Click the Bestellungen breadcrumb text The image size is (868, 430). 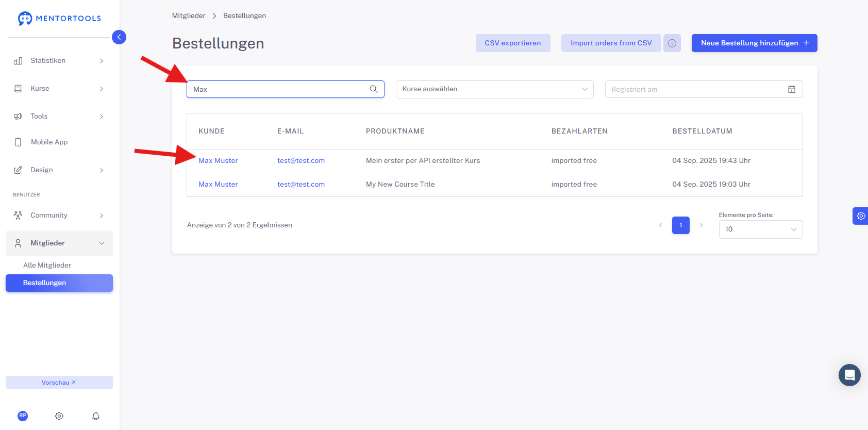[x=244, y=16]
